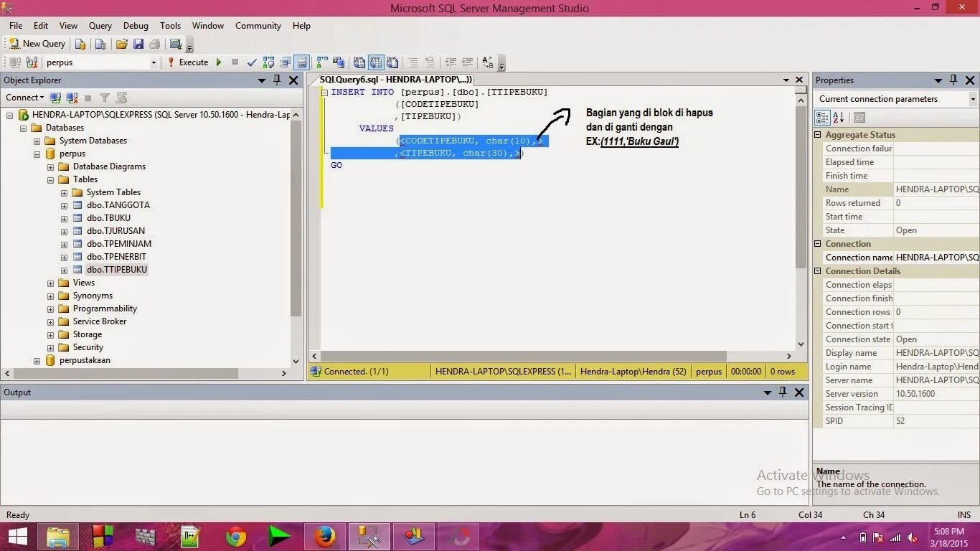This screenshot has height=551, width=980.
Task: Toggle Include Client Statistics
Action: [339, 62]
